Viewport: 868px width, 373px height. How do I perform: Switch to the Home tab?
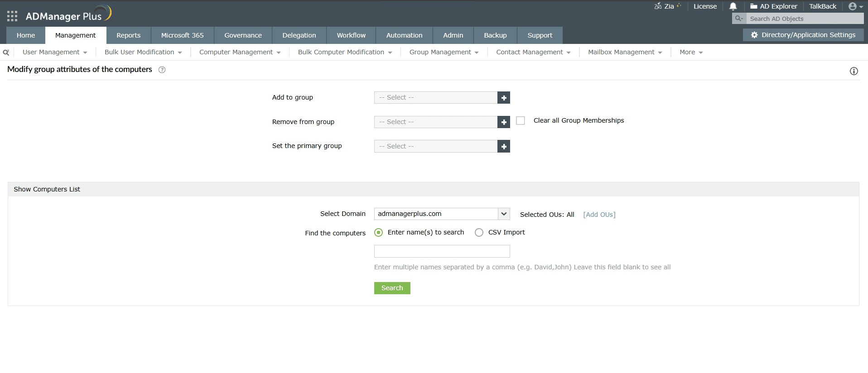[x=26, y=35]
